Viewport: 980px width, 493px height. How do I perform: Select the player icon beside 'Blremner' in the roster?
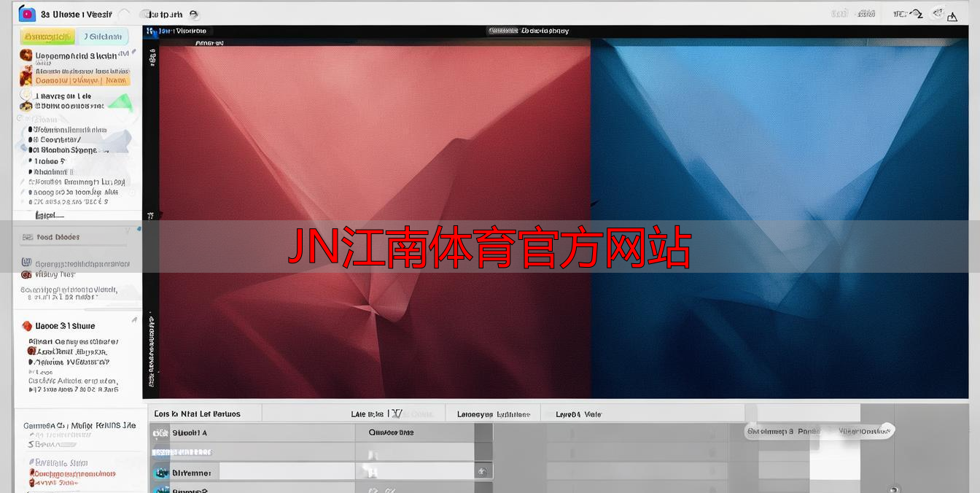tap(161, 472)
